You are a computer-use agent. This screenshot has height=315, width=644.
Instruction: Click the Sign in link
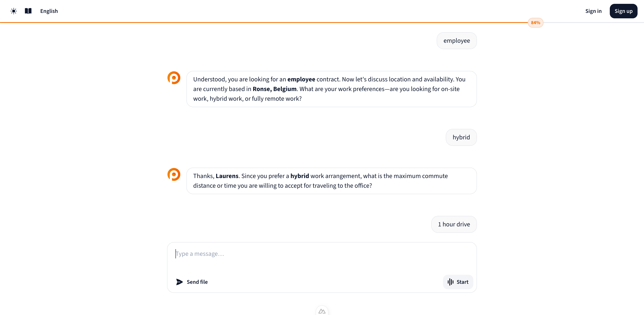(593, 11)
